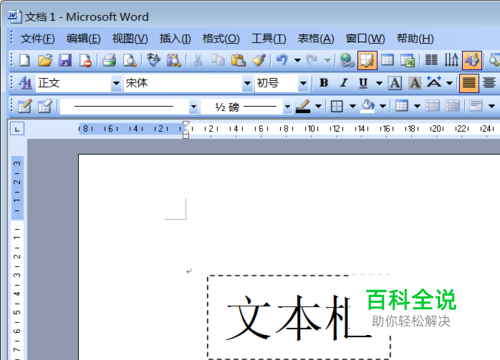The image size is (500, 360).
Task: Click the Border Color pen swatch
Action: point(303,107)
